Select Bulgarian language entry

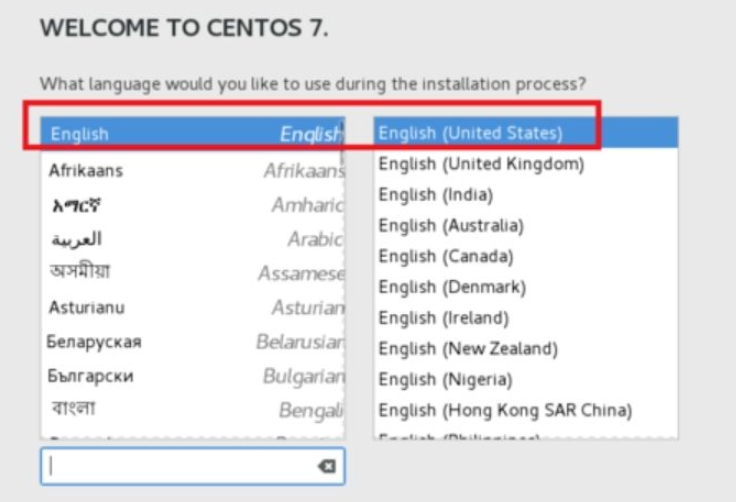190,377
